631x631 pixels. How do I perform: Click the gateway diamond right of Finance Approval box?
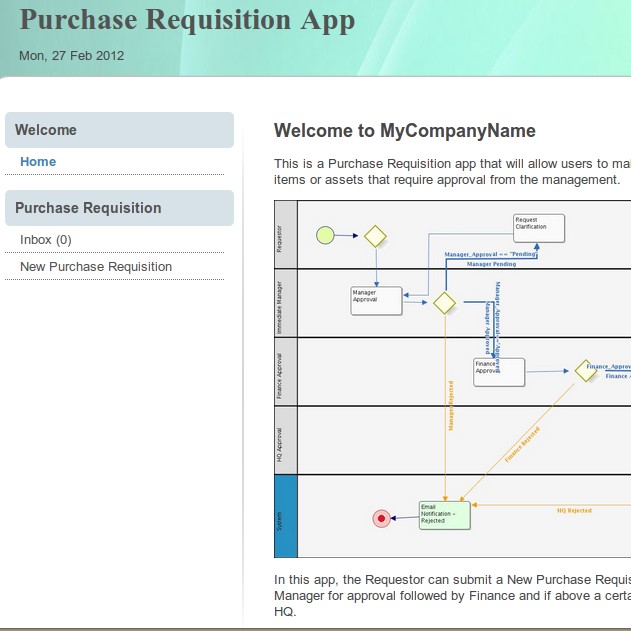(x=585, y=370)
